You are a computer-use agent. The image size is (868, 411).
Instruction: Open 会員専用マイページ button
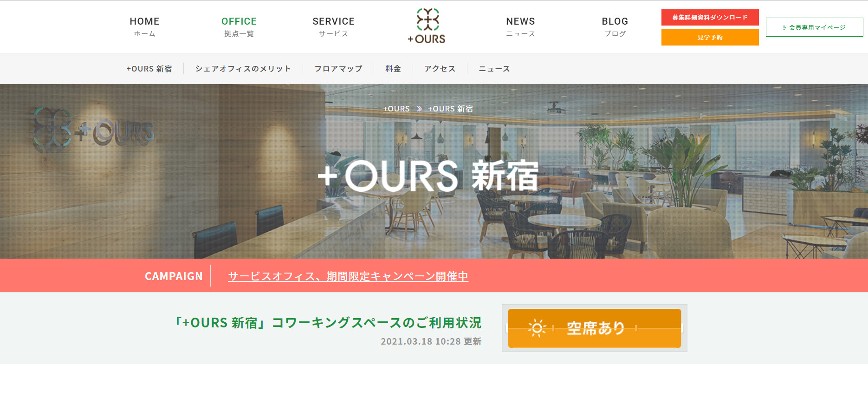click(x=815, y=27)
